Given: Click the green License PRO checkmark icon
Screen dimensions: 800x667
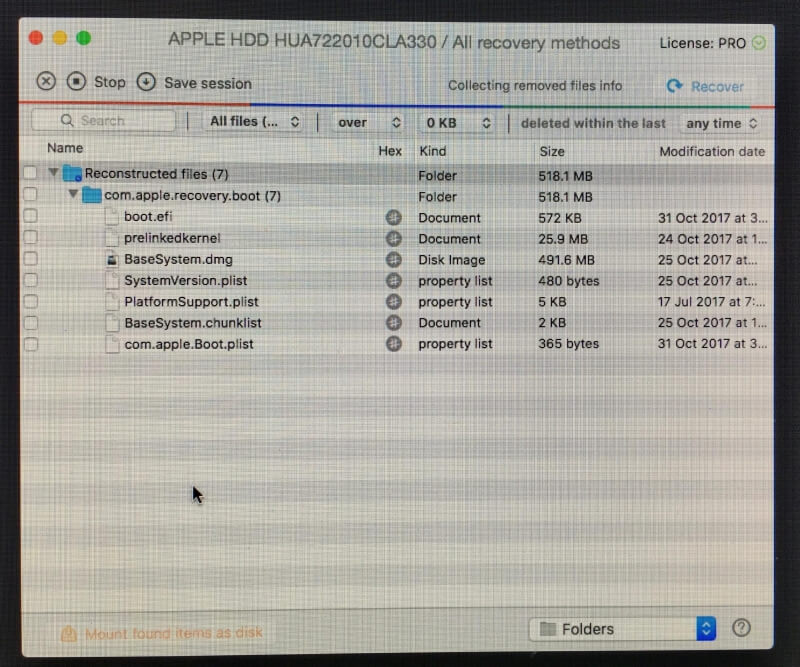Looking at the screenshot, I should 759,43.
